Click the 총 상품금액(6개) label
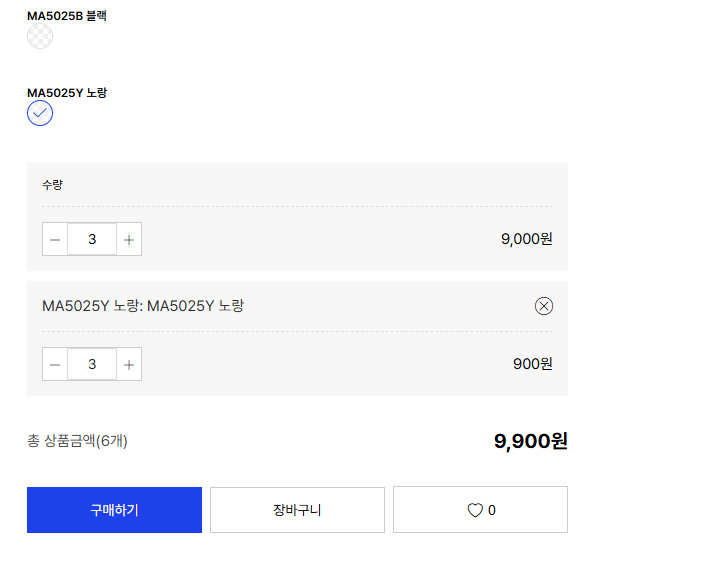 [x=77, y=441]
